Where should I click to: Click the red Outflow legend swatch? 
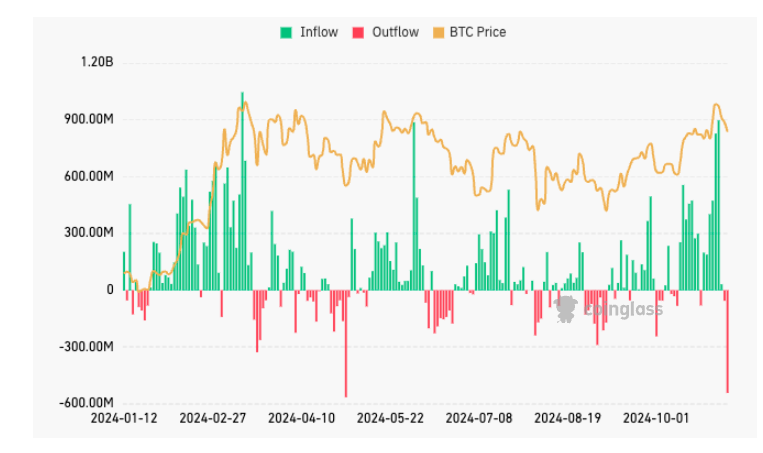(358, 32)
